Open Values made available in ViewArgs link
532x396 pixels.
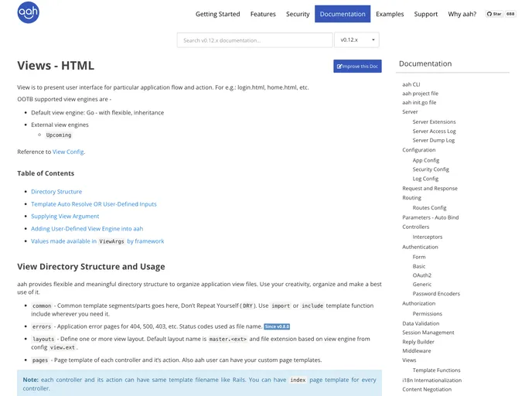[x=97, y=241]
